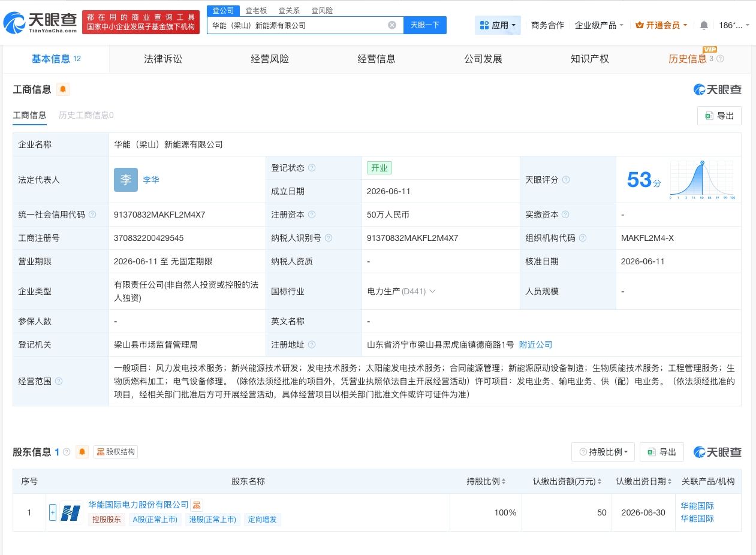Open the 商务合作 link
Image resolution: width=756 pixels, height=555 pixels.
547,25
